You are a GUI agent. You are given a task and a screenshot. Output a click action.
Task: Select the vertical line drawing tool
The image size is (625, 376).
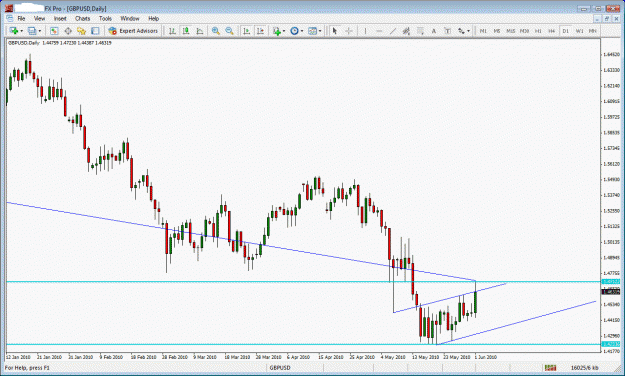365,31
